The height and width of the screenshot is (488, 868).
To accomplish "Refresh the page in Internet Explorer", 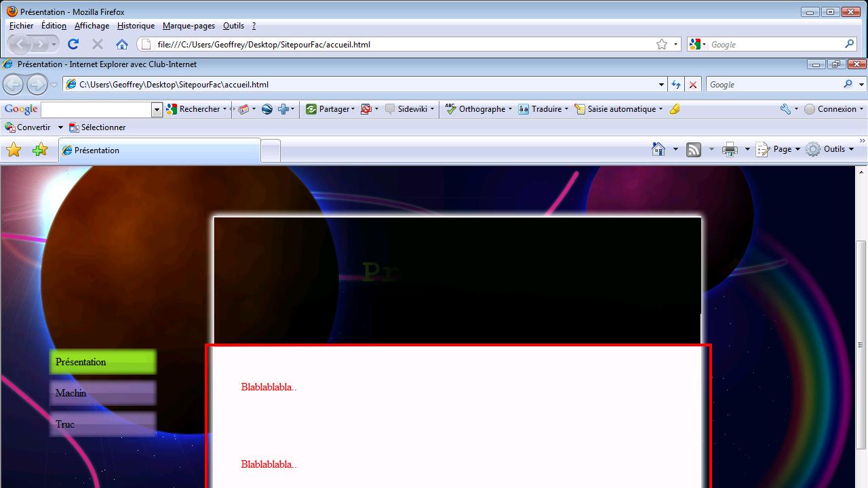I will (x=676, y=85).
